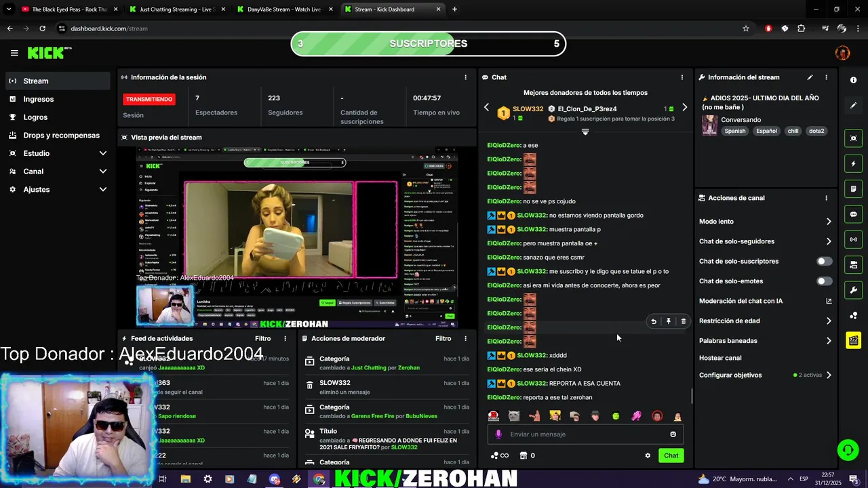Open the Google Chrome taskbar icon
The width and height of the screenshot is (868, 488).
319,479
